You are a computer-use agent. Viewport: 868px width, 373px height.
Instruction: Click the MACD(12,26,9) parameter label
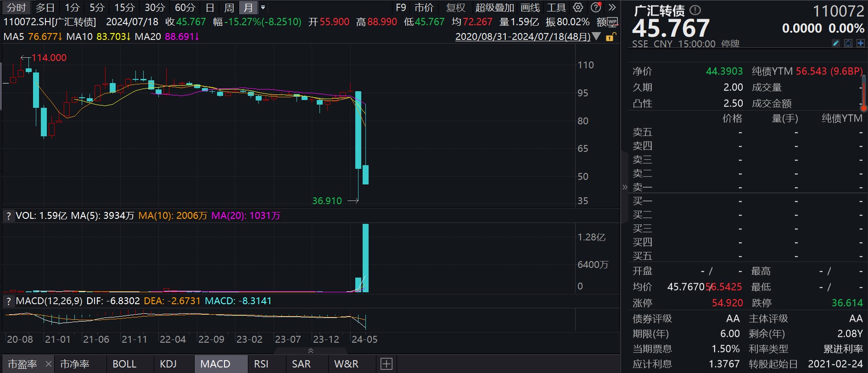click(49, 301)
